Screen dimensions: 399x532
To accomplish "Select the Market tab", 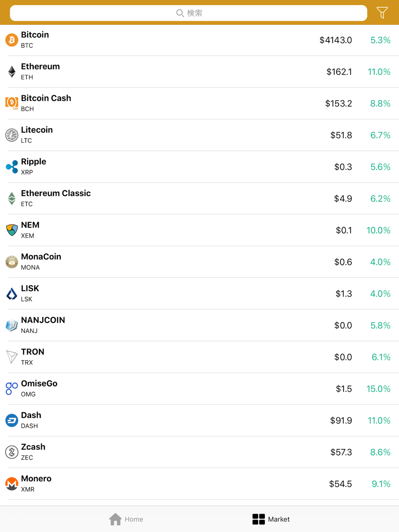I will pos(271,519).
